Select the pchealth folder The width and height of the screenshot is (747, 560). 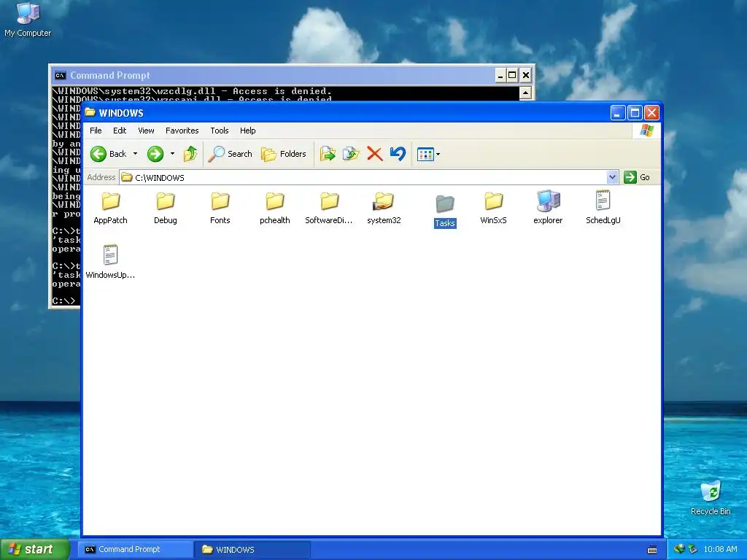tap(275, 209)
